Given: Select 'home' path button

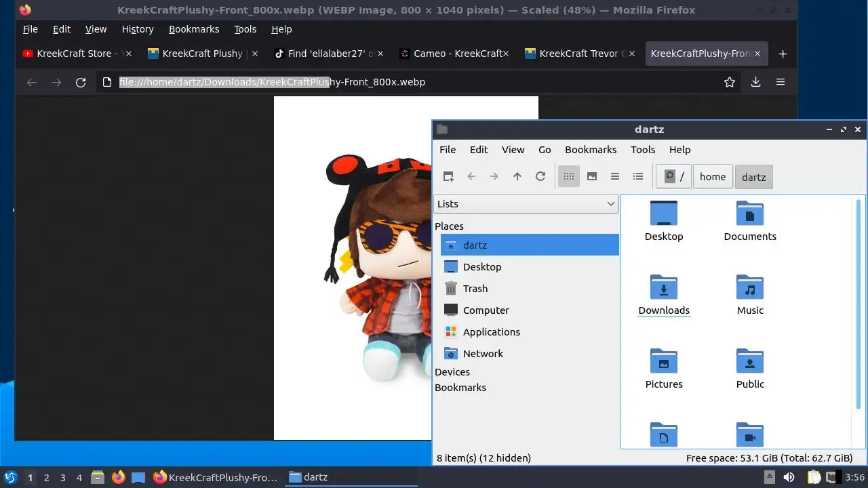Looking at the screenshot, I should [713, 177].
